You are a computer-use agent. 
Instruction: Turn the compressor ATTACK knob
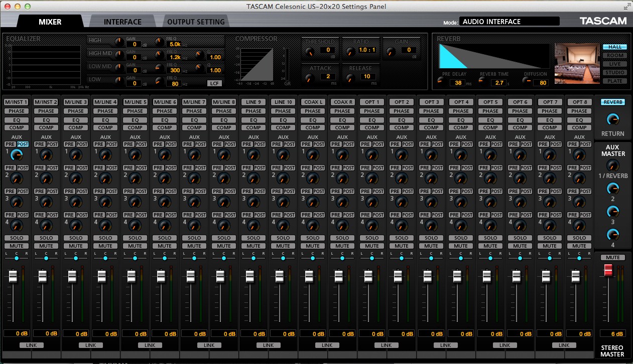(310, 77)
